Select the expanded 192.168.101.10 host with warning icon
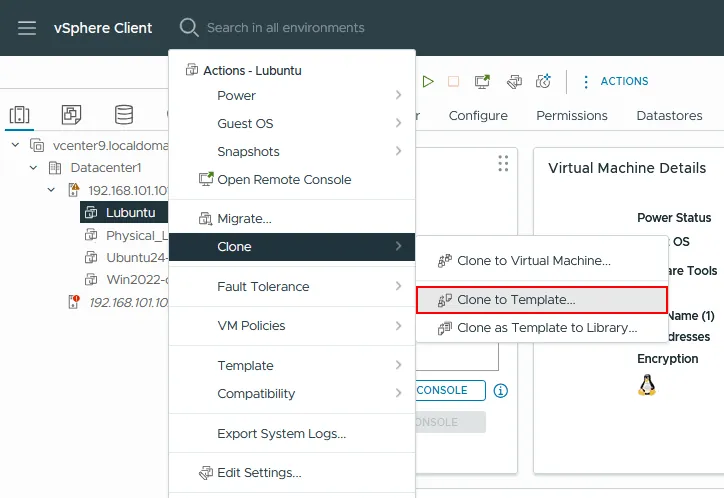 128,190
